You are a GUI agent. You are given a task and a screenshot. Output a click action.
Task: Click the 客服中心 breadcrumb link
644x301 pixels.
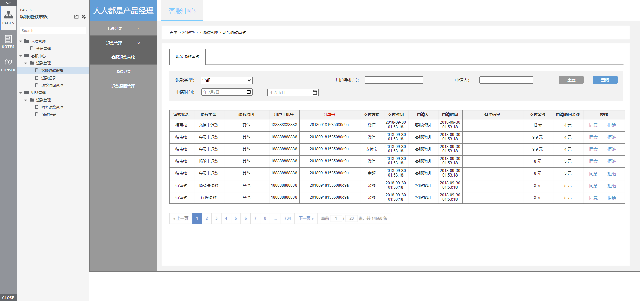[x=190, y=33]
